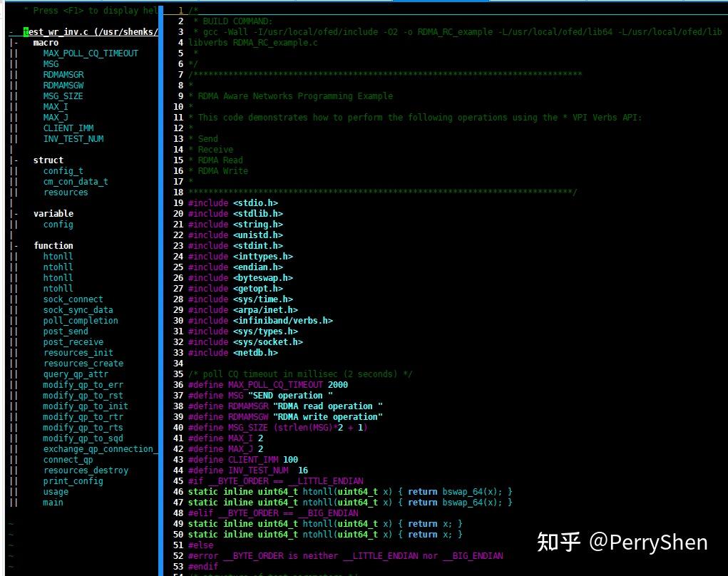The image size is (728, 576).
Task: Select the modify_qp_to_rts function tag
Action: 83,427
